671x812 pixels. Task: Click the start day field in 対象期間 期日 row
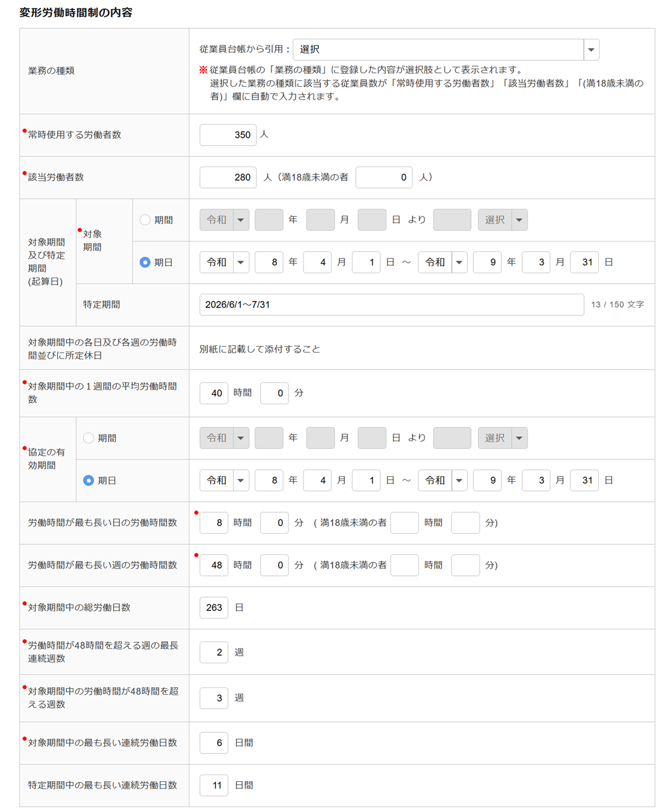[366, 262]
